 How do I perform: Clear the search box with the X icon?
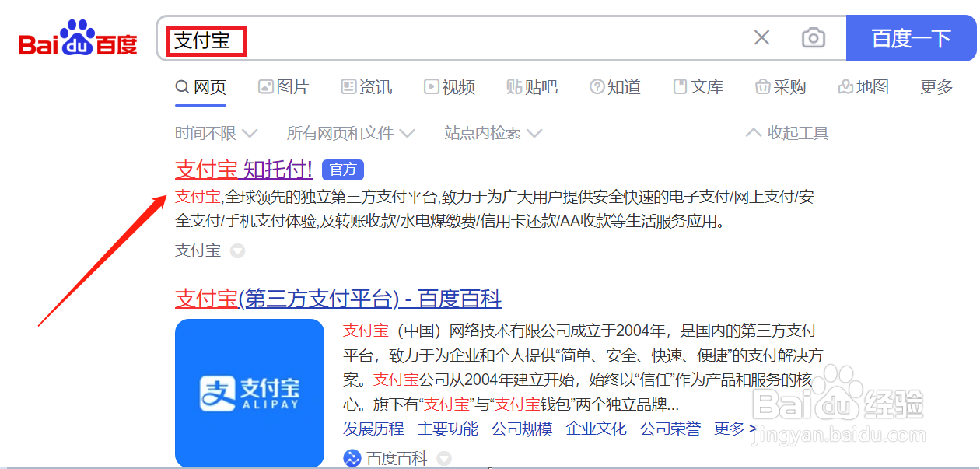pyautogui.click(x=762, y=37)
